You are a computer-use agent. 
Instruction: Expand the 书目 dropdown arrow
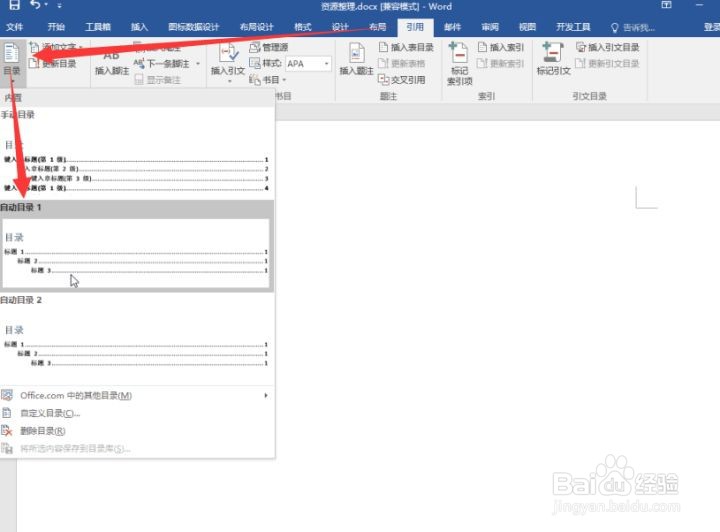tap(284, 80)
